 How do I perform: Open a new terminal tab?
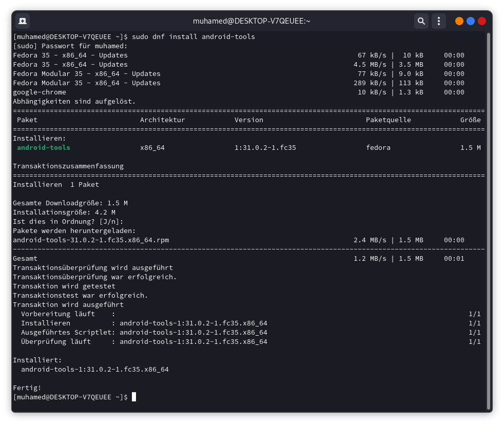point(23,21)
